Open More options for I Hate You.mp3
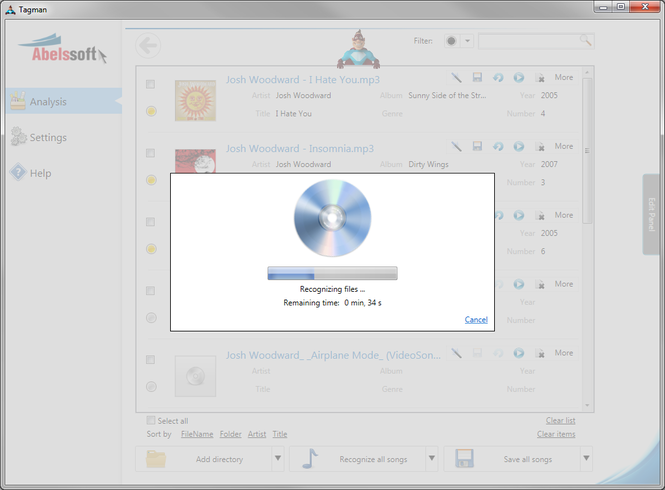This screenshot has width=665, height=490. coord(564,77)
